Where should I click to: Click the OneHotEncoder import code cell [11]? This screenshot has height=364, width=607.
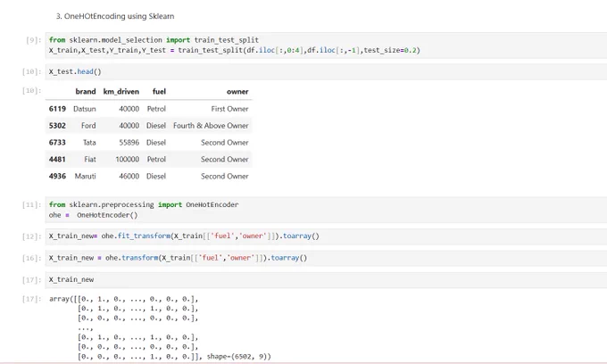point(326,210)
